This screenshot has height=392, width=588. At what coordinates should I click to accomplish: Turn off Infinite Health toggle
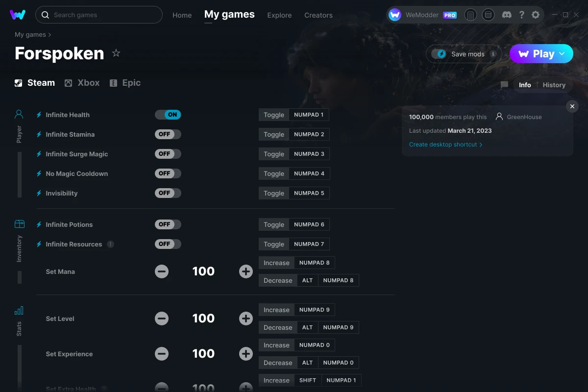tap(168, 115)
